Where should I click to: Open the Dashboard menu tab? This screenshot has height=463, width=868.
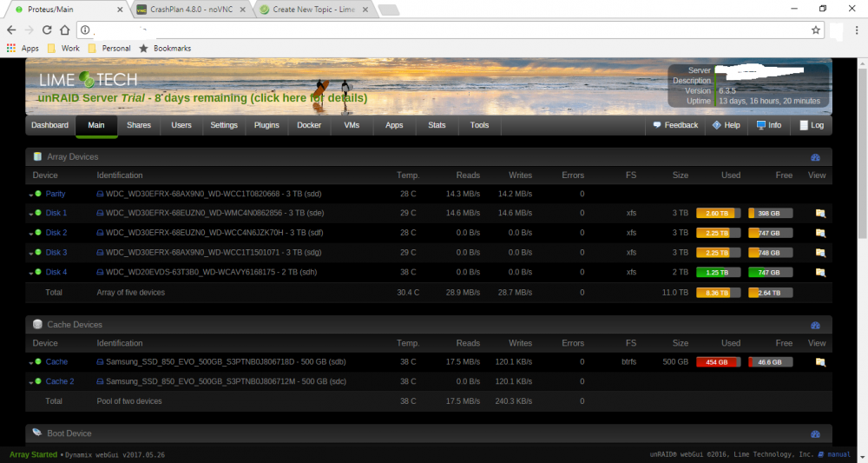tap(49, 125)
